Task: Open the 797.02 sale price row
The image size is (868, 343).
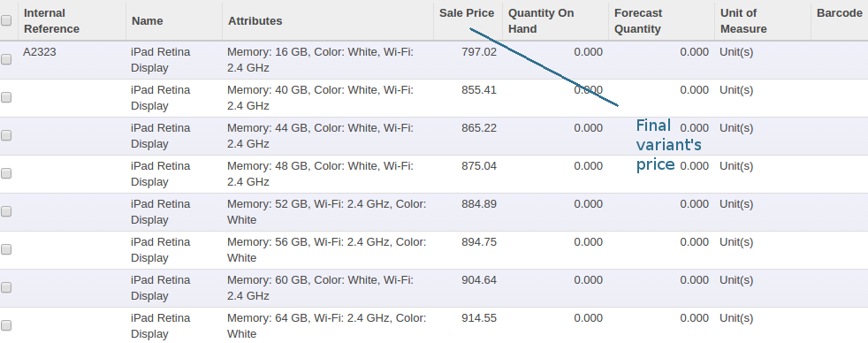Action: (x=434, y=60)
